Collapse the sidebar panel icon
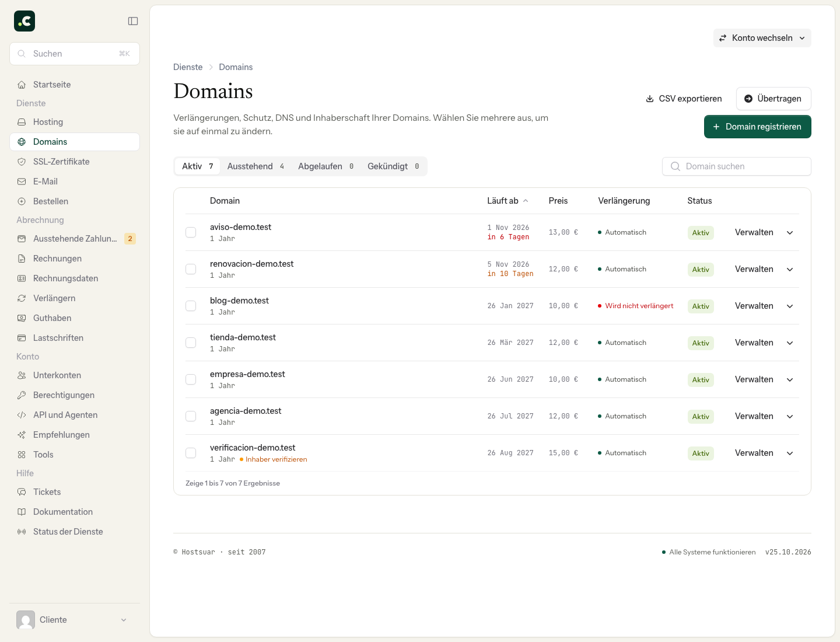Screen dimensions: 840x642 pos(133,21)
